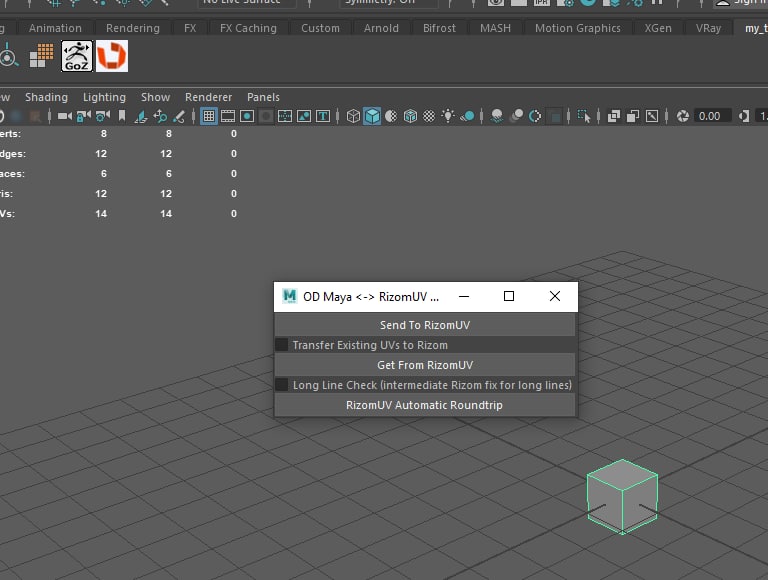
Task: Enable Transfer Existing UVs to Rizom checkbox
Action: (282, 345)
